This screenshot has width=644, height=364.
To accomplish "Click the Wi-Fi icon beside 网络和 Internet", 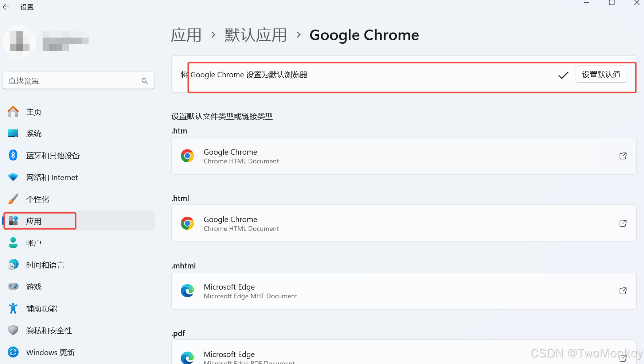I will (x=13, y=177).
